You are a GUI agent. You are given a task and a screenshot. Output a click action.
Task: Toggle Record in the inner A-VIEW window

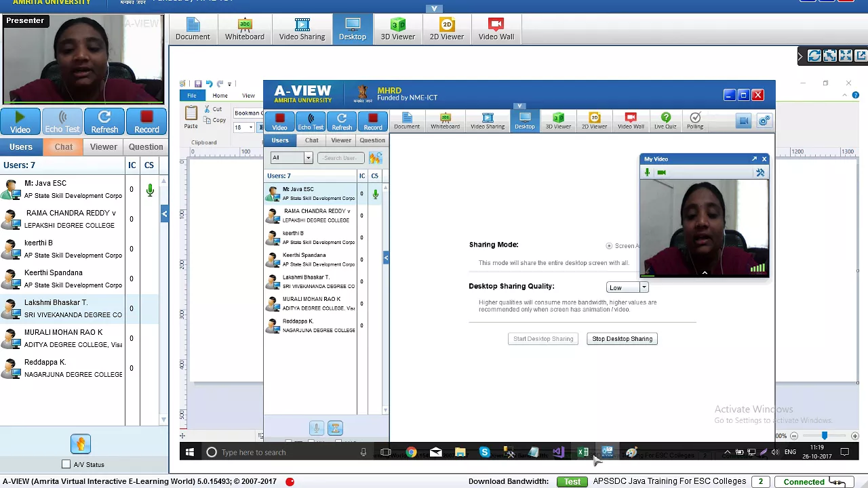click(x=373, y=121)
